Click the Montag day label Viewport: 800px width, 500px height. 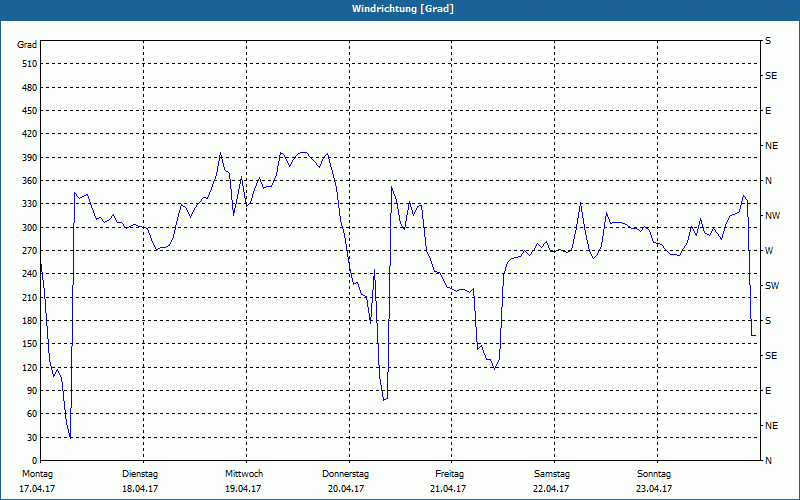pos(37,474)
